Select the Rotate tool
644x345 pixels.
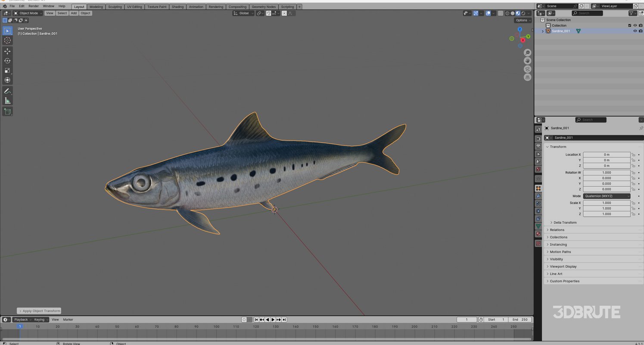tap(7, 60)
